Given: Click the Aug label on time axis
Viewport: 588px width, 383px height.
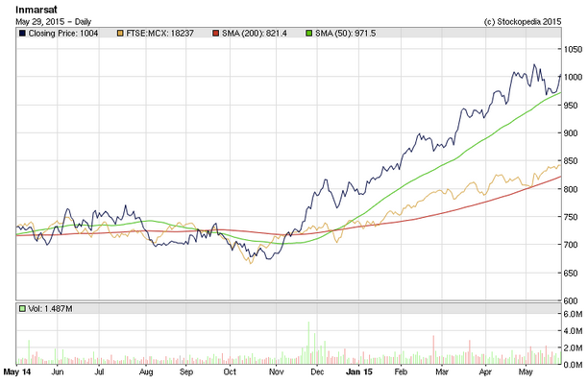Looking at the screenshot, I should pos(146,371).
